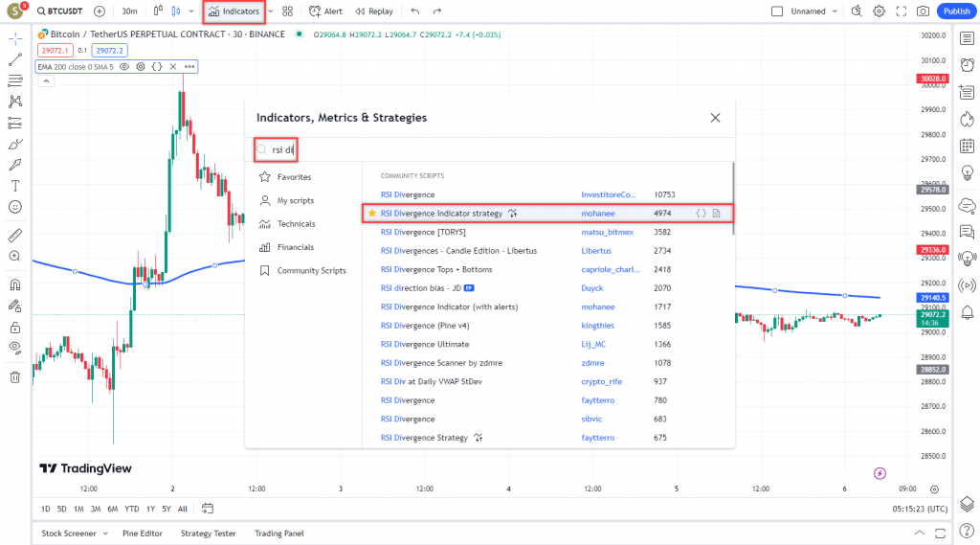Open the Trading Panel tab

point(278,534)
